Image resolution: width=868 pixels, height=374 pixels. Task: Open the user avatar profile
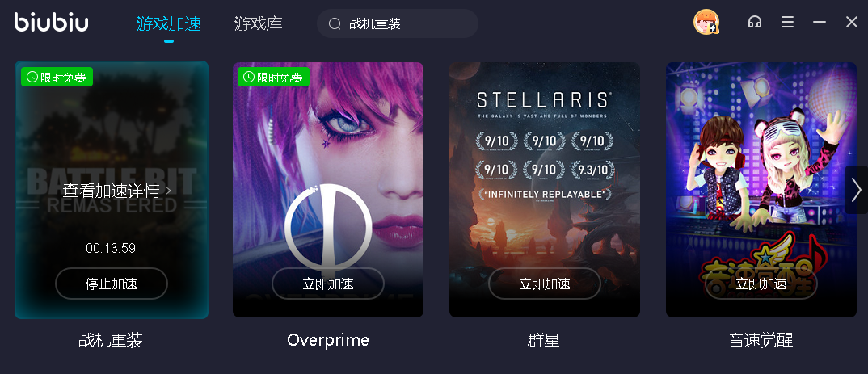706,23
